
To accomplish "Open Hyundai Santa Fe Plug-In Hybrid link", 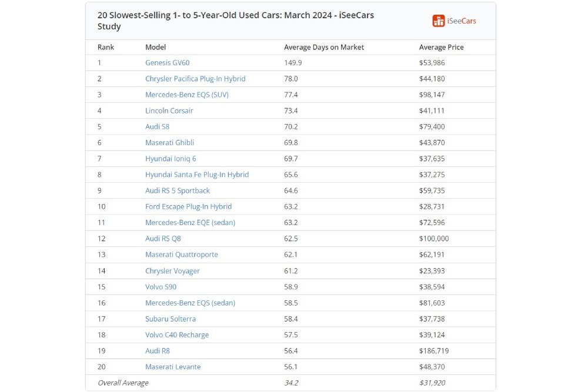I will click(x=197, y=175).
